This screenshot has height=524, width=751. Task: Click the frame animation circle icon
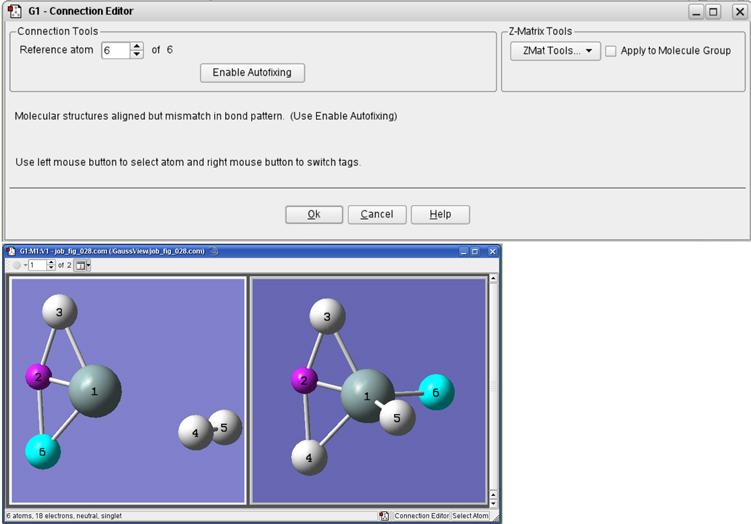[x=15, y=265]
